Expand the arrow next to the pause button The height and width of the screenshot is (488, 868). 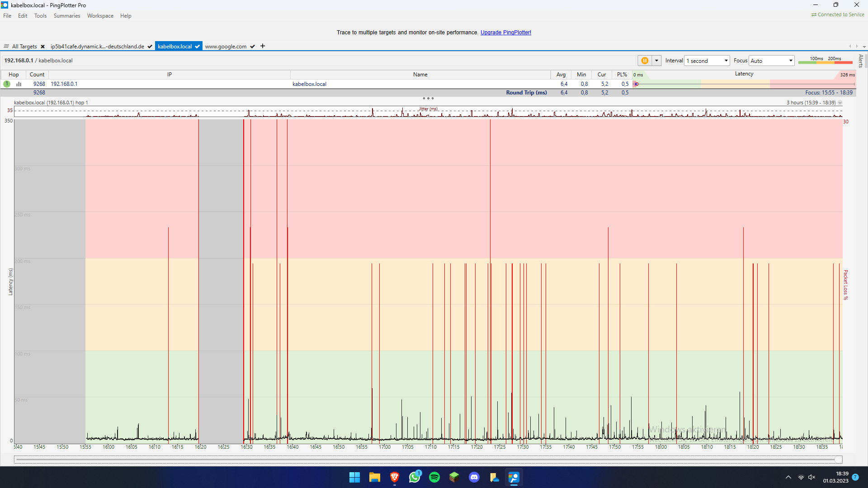coord(656,61)
